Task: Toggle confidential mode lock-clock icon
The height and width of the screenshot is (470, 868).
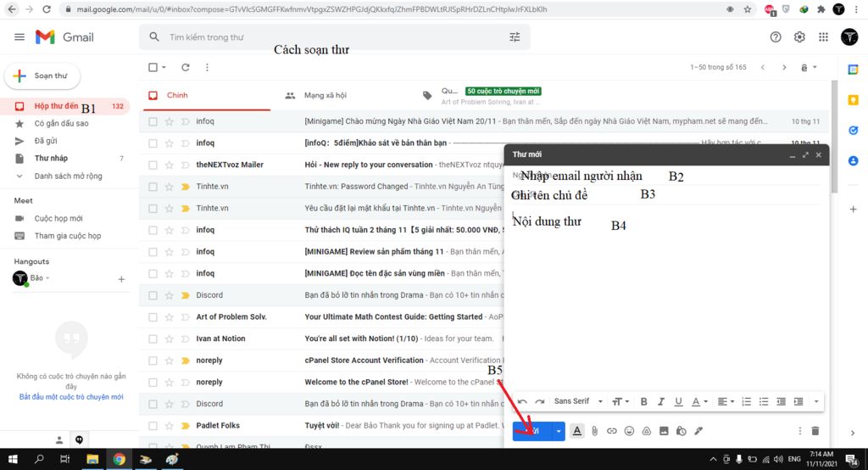Action: 682,431
